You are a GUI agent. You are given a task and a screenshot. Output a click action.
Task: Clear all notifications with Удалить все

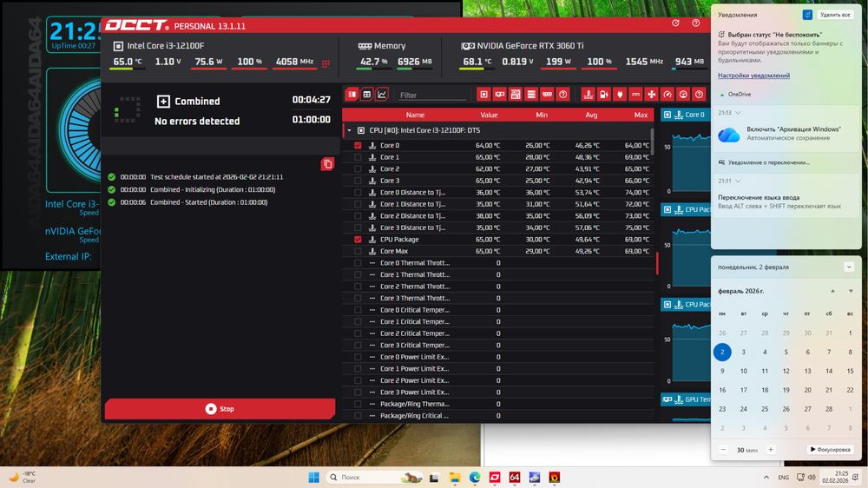point(835,15)
